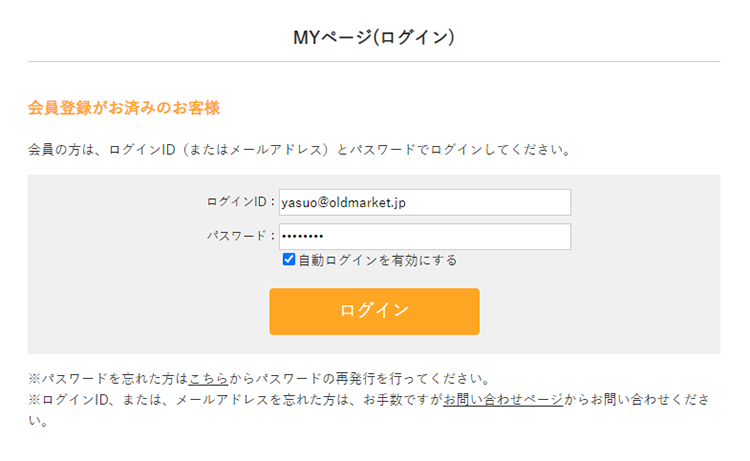Click the ログインID field label

tap(240, 202)
